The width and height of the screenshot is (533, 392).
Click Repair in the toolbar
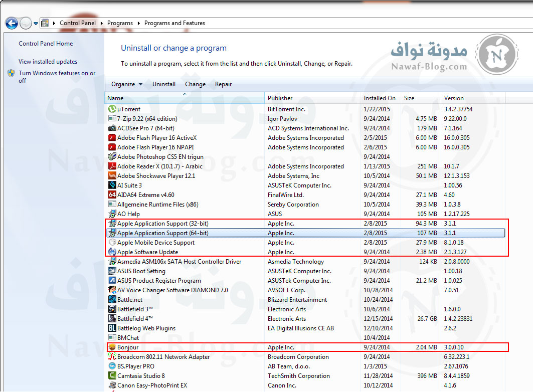click(x=223, y=84)
